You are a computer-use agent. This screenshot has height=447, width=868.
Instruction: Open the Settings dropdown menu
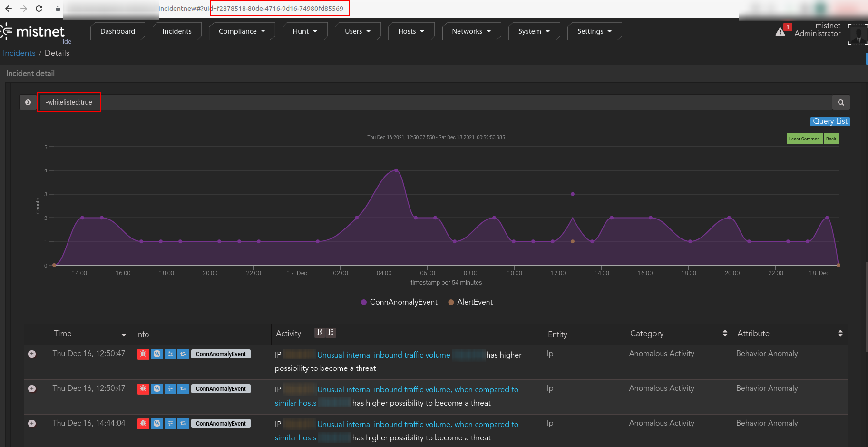coord(594,31)
